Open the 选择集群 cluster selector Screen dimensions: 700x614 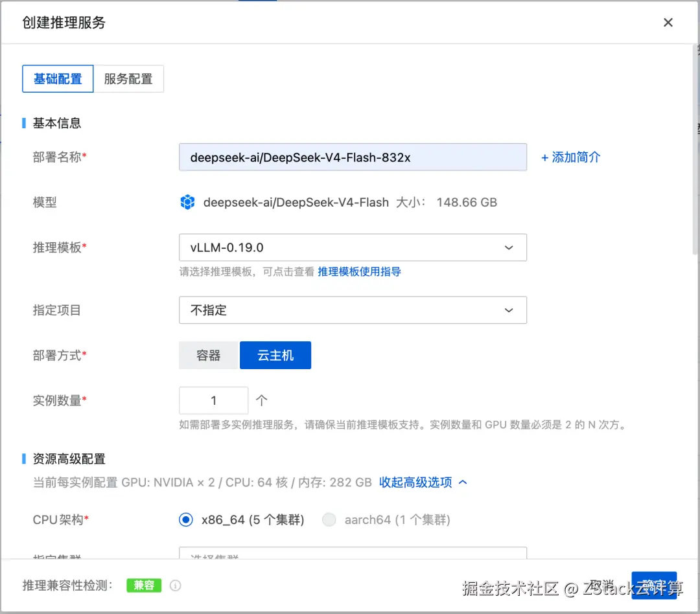[x=353, y=554]
